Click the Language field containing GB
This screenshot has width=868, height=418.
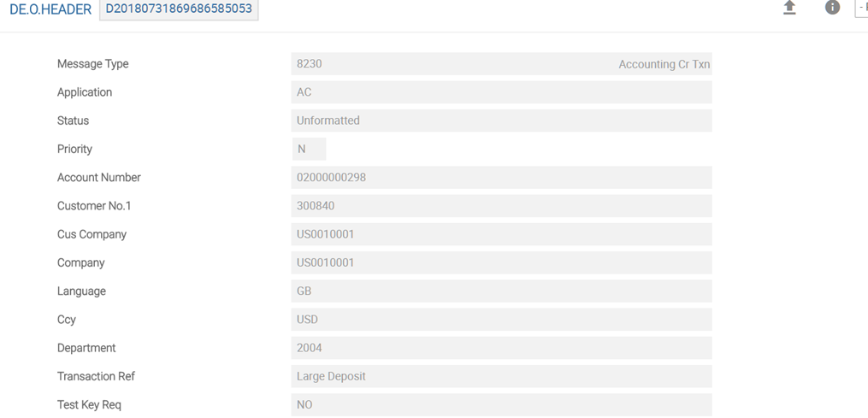501,291
